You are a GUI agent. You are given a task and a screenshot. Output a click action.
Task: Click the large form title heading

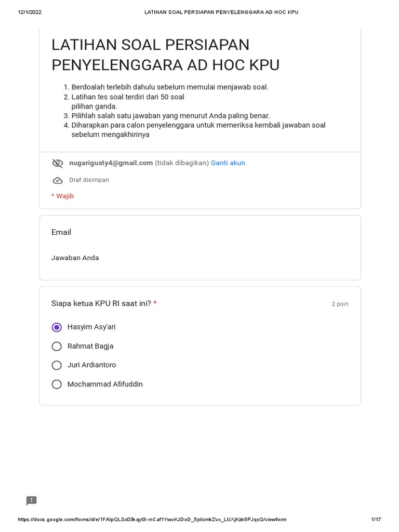point(165,55)
